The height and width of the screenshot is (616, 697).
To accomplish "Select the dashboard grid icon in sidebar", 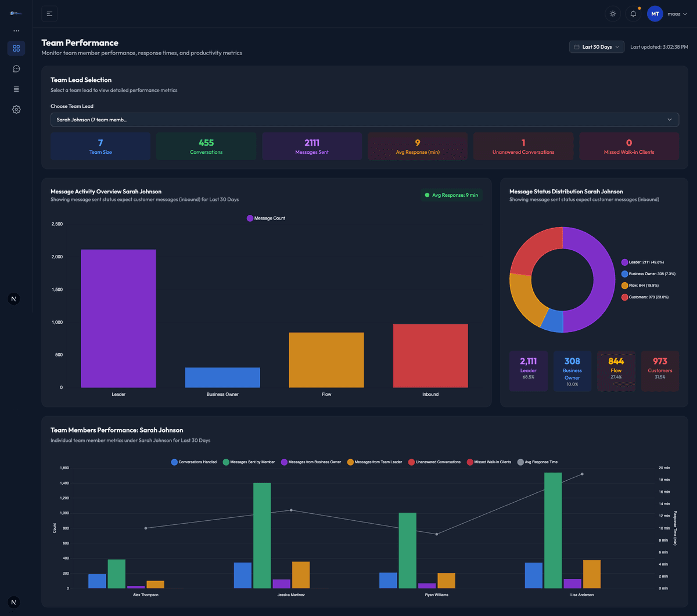I will pyautogui.click(x=16, y=48).
